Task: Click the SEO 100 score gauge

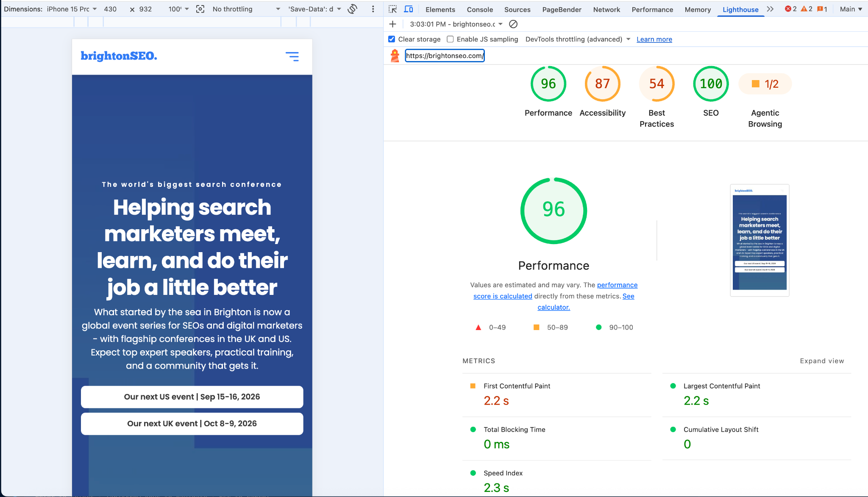Action: coord(711,84)
